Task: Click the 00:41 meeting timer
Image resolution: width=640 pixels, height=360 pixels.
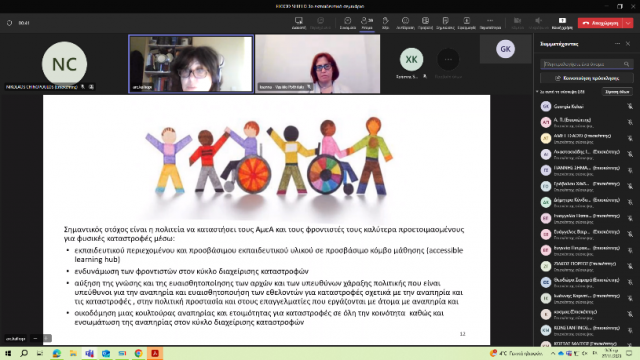Action: tap(24, 23)
